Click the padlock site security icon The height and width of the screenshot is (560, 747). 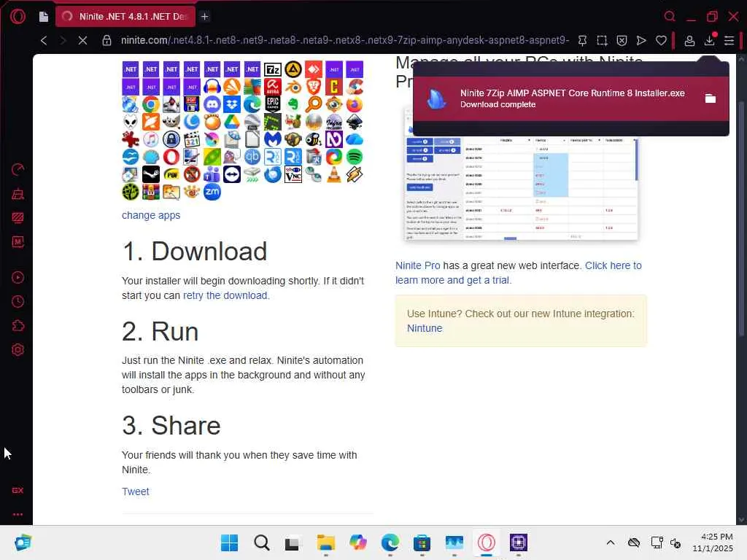[107, 41]
